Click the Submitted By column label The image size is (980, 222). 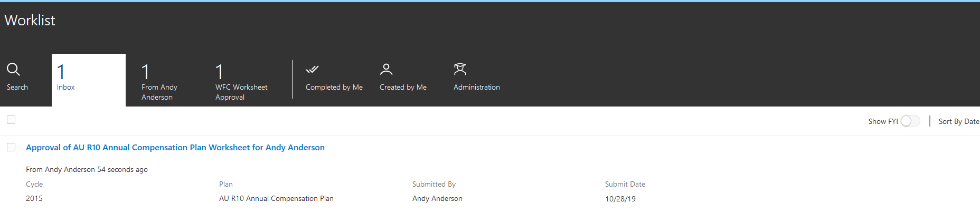coord(434,185)
